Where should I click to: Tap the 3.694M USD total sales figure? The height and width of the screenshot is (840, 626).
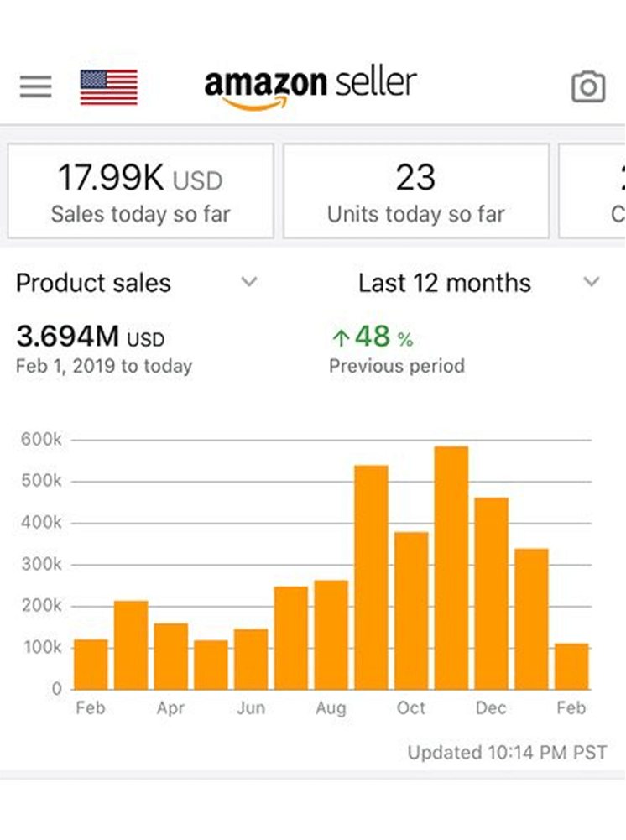coord(90,337)
